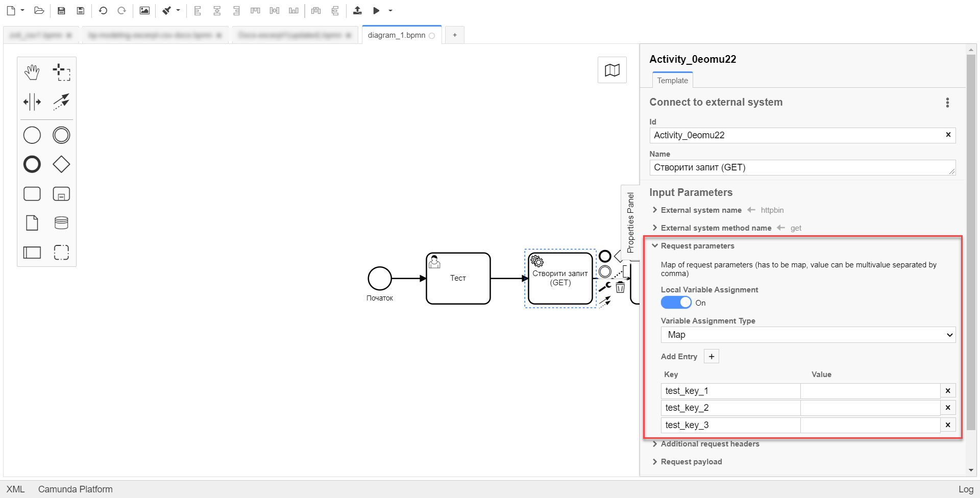Pick pool/participant from palette
This screenshot has width=980, height=498.
(32, 252)
